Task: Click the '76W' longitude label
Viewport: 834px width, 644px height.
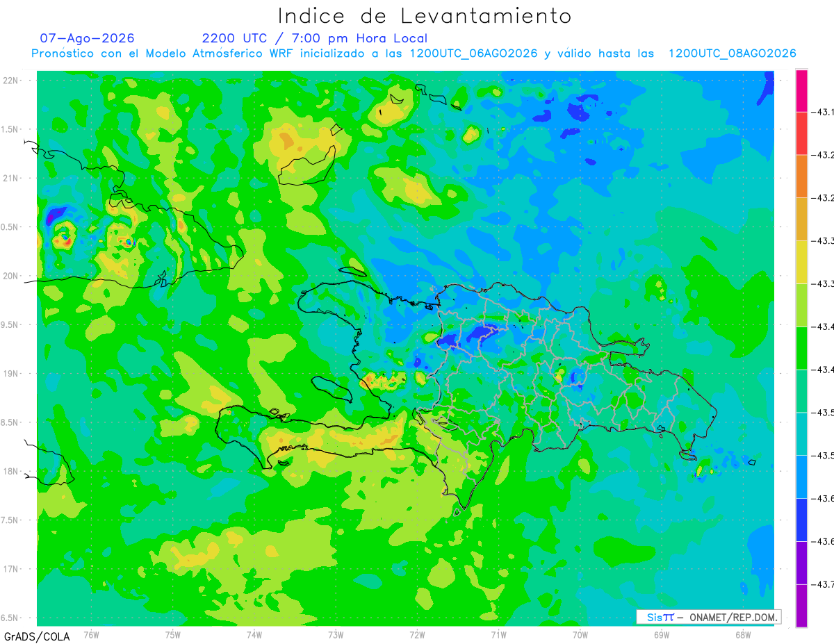Action: [91, 634]
